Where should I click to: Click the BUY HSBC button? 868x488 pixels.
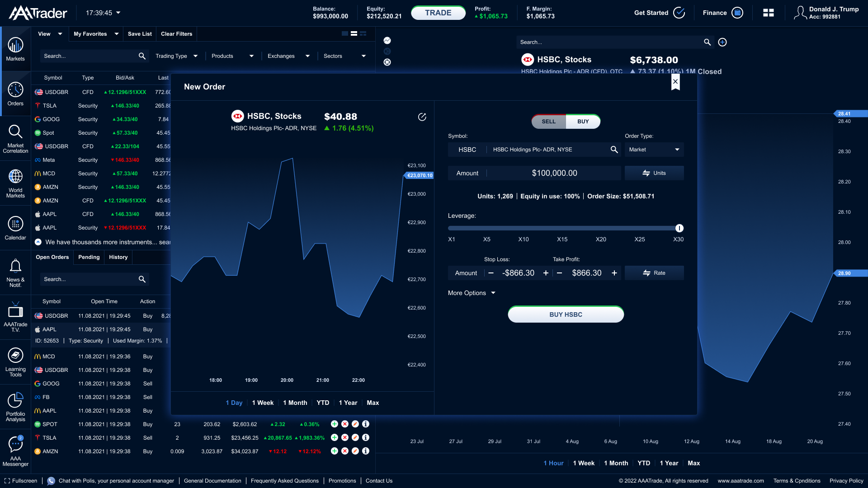566,314
